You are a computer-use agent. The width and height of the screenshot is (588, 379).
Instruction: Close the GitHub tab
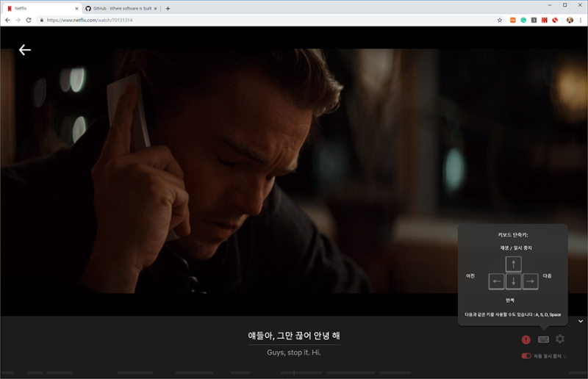pos(155,8)
